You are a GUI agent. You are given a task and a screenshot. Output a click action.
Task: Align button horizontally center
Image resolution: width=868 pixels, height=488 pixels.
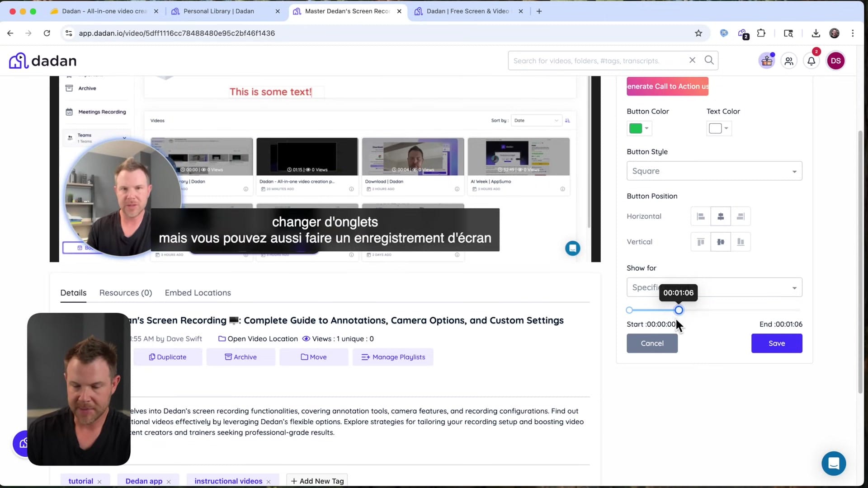coord(721,216)
